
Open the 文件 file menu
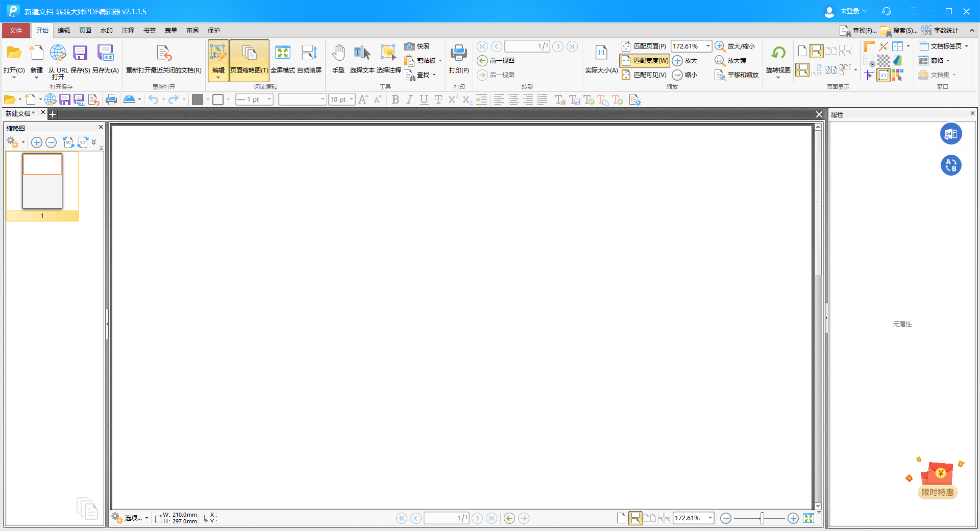(x=16, y=31)
